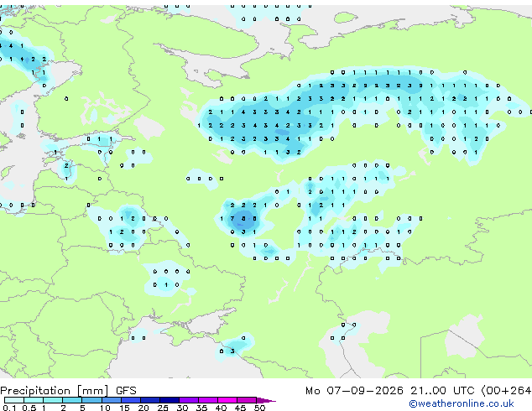Click the 15–20 mm legend color swatch
Viewport: 532px width, 411px height.
[x=130, y=400]
